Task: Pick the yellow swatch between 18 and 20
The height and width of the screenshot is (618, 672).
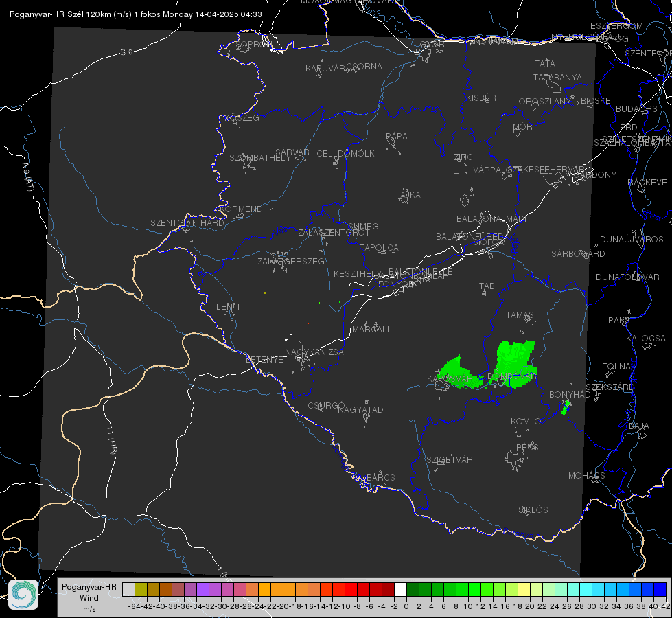Action: [524, 590]
